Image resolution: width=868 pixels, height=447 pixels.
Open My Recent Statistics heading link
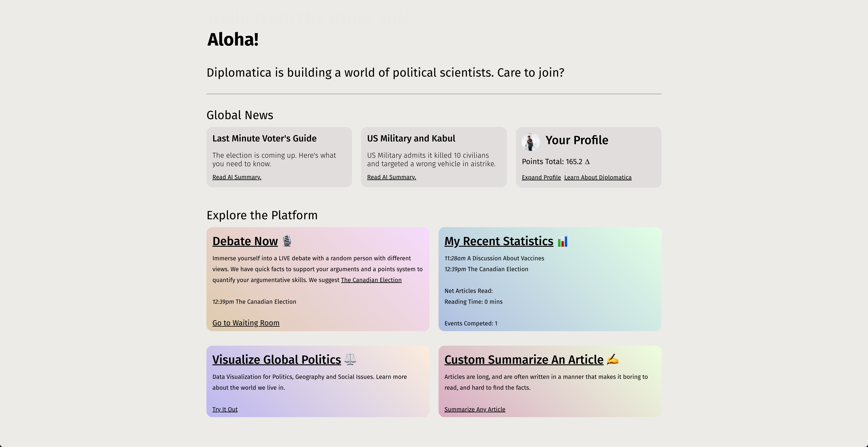click(x=499, y=241)
